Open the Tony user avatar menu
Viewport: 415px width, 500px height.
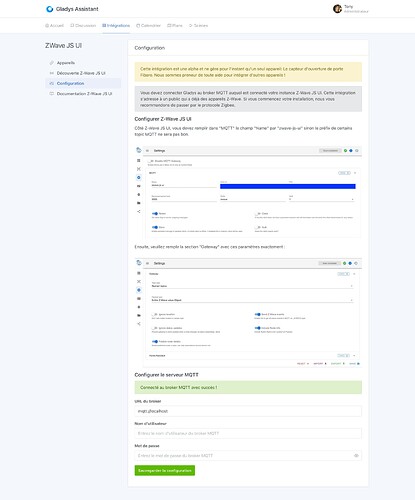[x=337, y=9]
